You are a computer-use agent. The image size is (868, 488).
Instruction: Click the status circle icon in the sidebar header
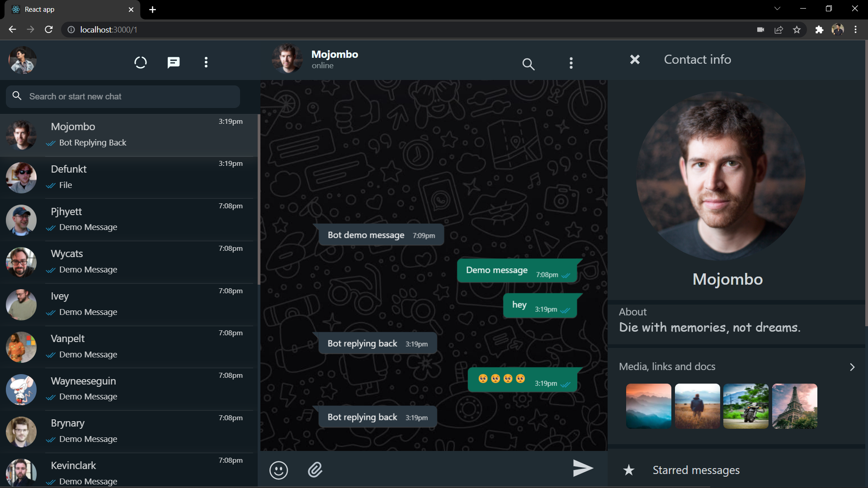[140, 62]
